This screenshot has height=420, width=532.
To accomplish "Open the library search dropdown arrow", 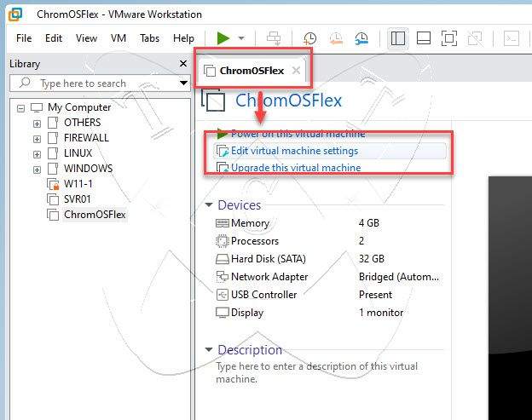I will [x=183, y=83].
